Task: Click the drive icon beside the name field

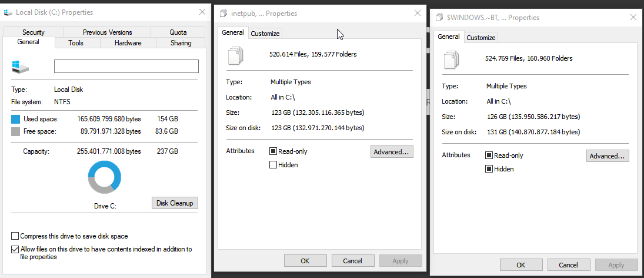Action: point(20,67)
